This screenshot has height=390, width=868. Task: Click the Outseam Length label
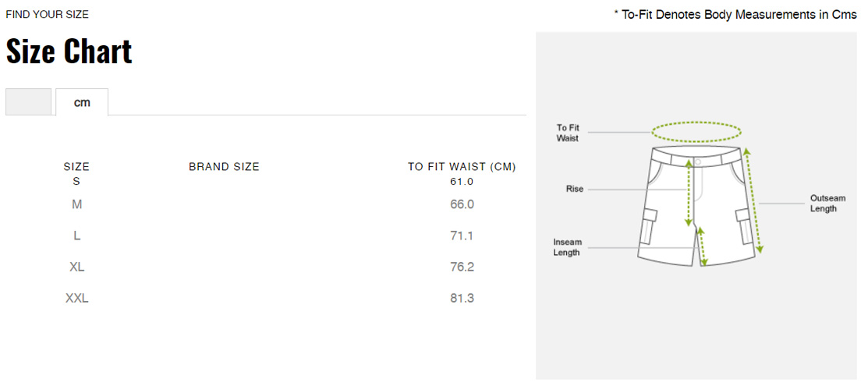827,204
